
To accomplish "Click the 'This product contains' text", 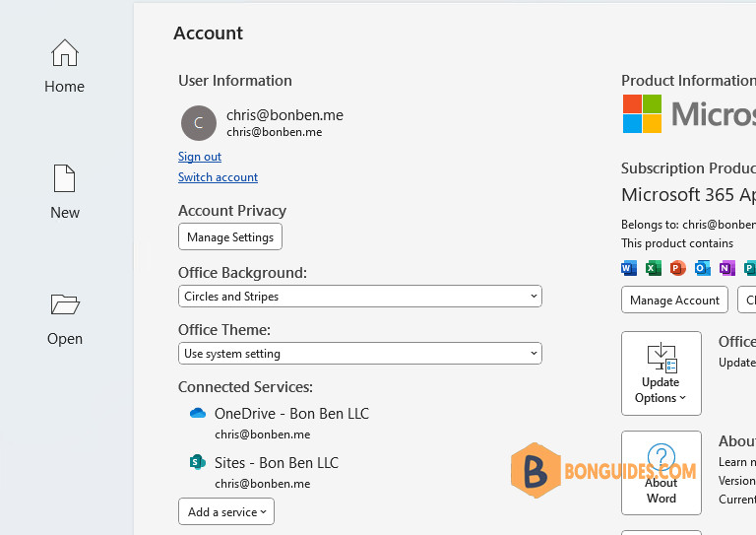I will tap(677, 243).
